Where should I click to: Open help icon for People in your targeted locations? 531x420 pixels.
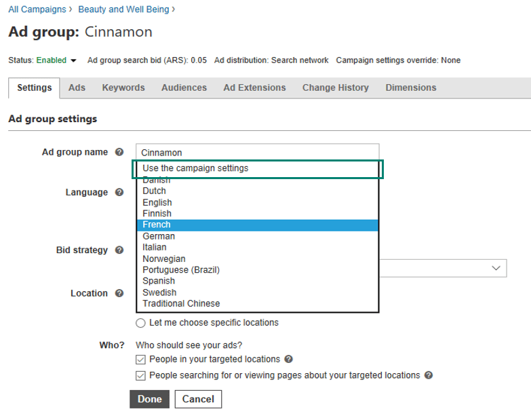click(x=288, y=359)
